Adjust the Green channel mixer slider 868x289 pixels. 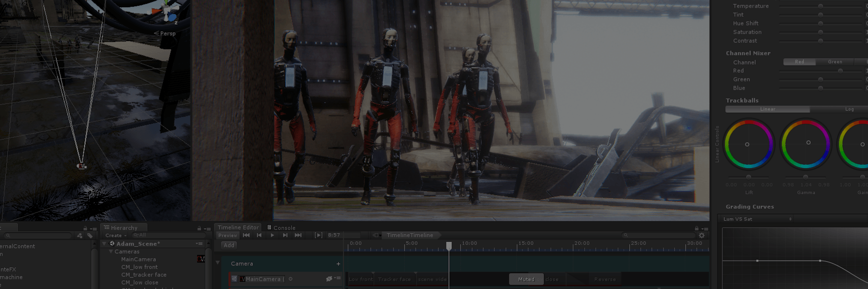(821, 79)
